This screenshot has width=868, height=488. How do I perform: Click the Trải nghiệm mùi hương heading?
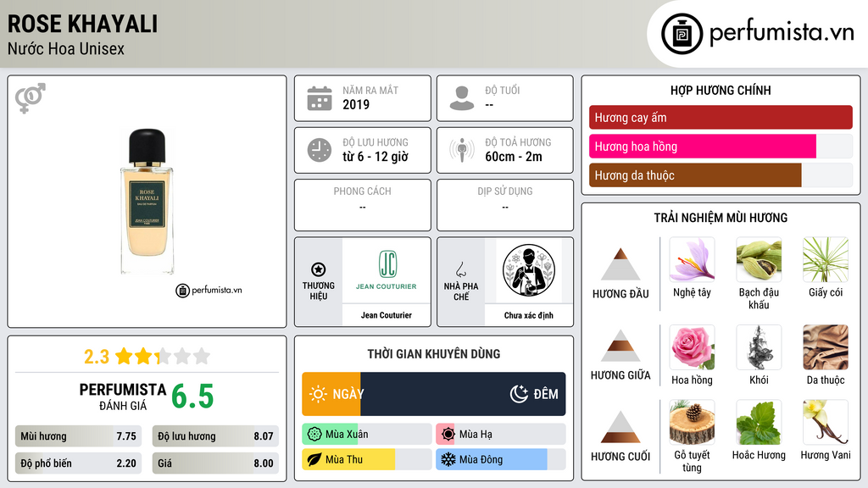click(721, 218)
